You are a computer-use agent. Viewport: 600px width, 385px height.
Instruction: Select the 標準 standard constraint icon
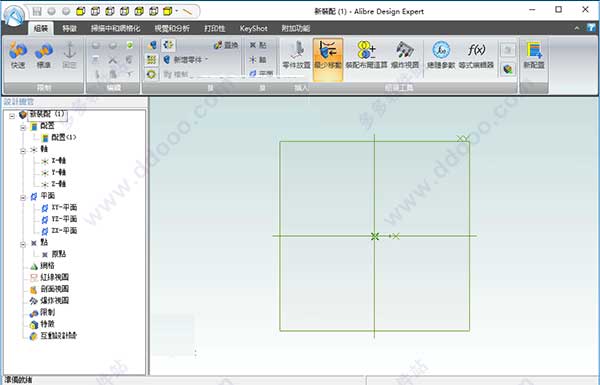click(44, 55)
